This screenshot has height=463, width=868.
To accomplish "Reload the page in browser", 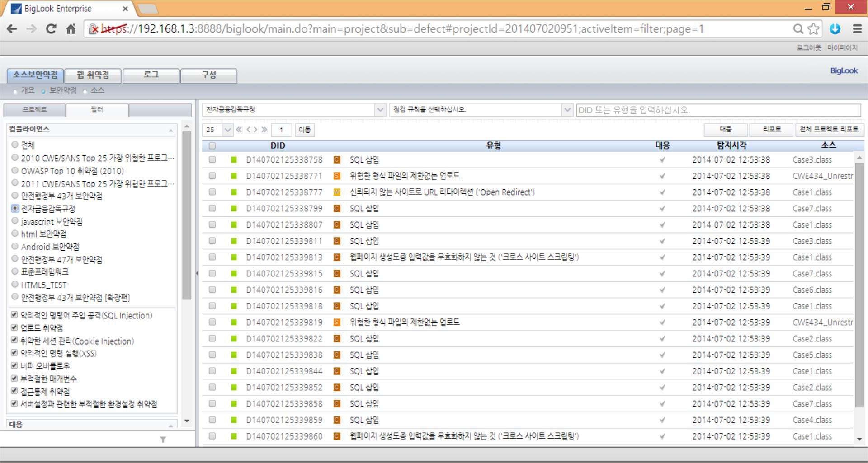I will (x=51, y=29).
